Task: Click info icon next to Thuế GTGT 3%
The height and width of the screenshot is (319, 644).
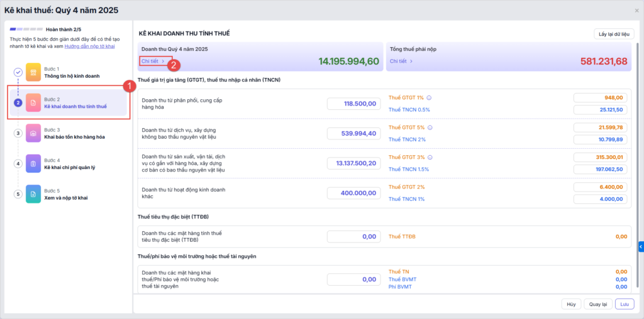Action: [x=429, y=157]
